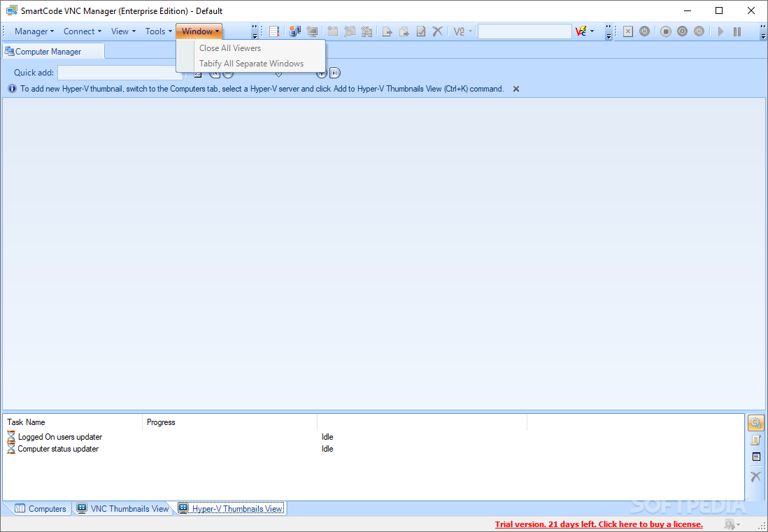Open dropdown arrow beside the VNC logo
The height and width of the screenshot is (532, 768).
click(592, 31)
